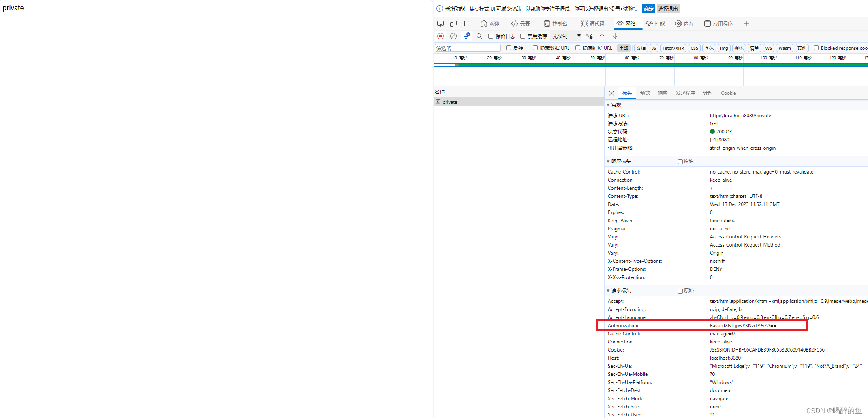Switch to the 元素 tab

[x=520, y=24]
